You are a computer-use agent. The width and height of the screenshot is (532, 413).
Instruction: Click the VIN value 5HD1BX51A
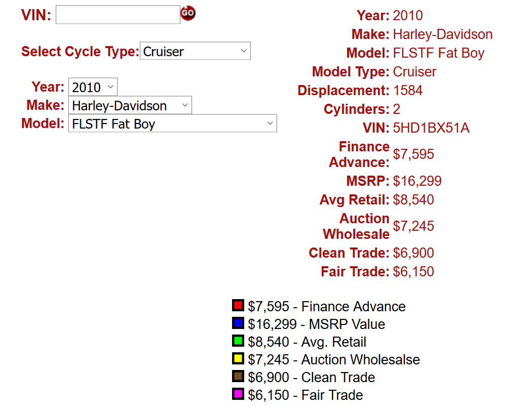point(431,128)
